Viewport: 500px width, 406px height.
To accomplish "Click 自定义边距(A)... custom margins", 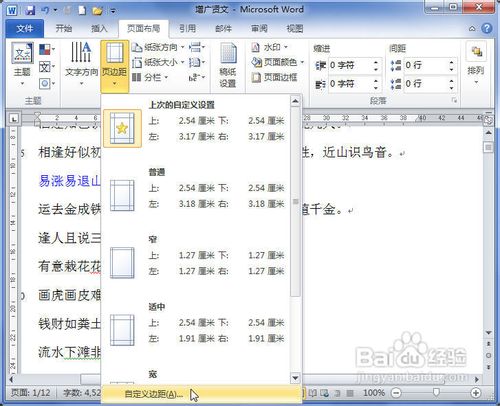I will point(201,394).
